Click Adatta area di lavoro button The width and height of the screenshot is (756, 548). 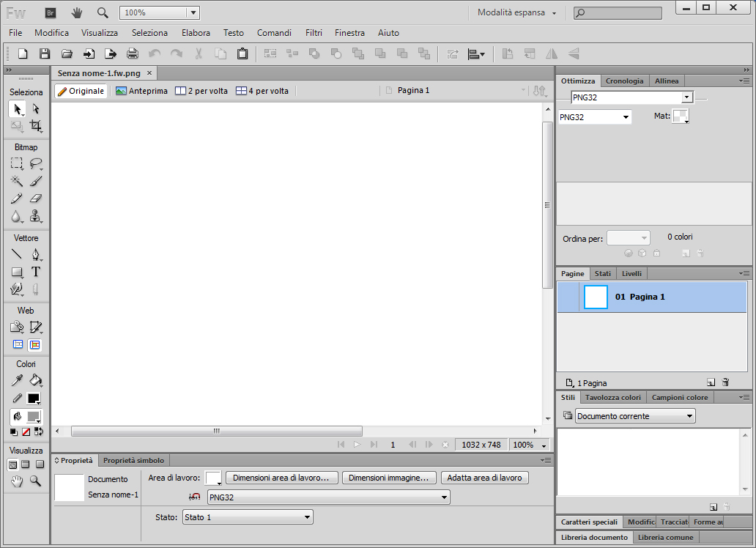484,478
